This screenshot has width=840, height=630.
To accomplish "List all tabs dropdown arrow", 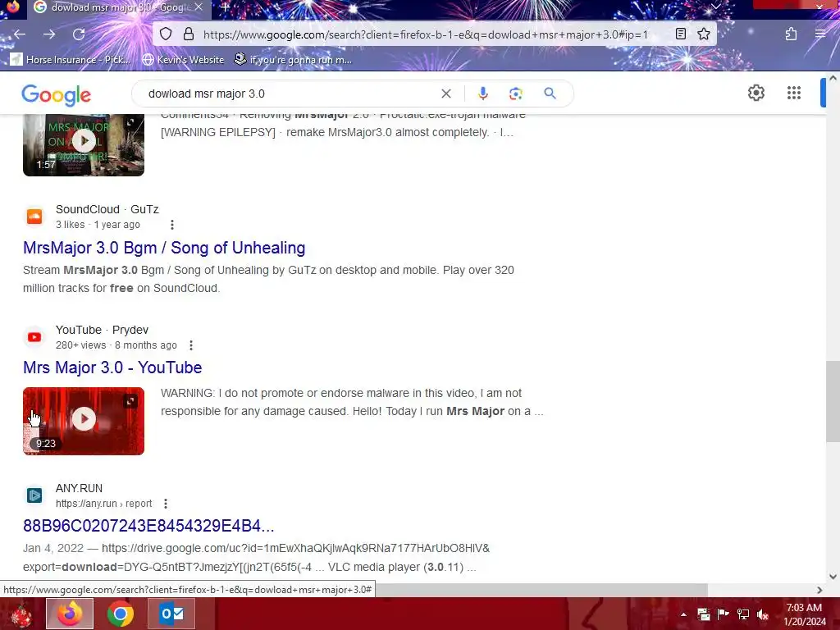I will tap(715, 7).
